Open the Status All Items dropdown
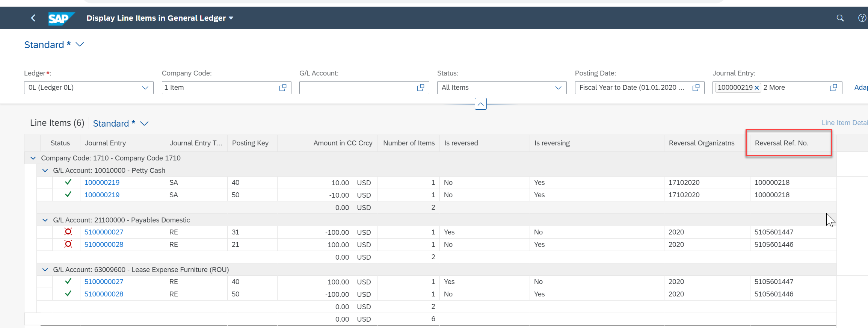 point(558,88)
